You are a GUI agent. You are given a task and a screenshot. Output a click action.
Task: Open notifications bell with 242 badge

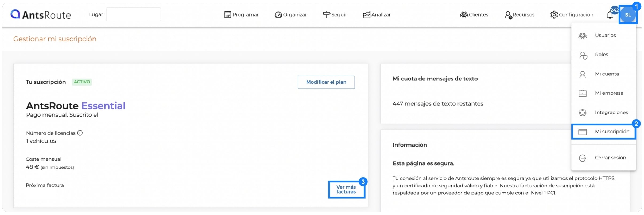click(x=610, y=15)
